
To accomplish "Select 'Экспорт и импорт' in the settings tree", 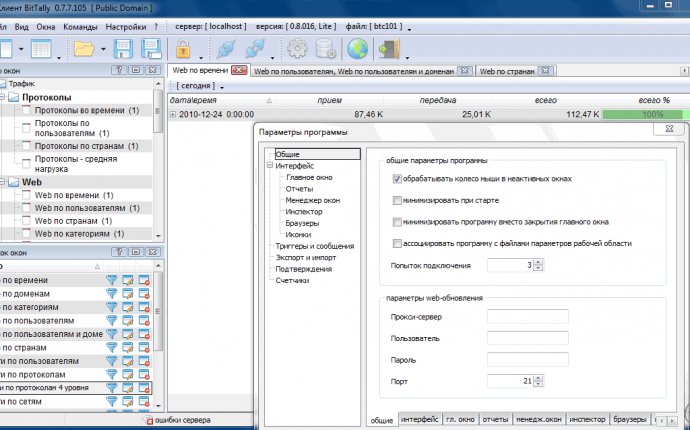I will tap(306, 257).
